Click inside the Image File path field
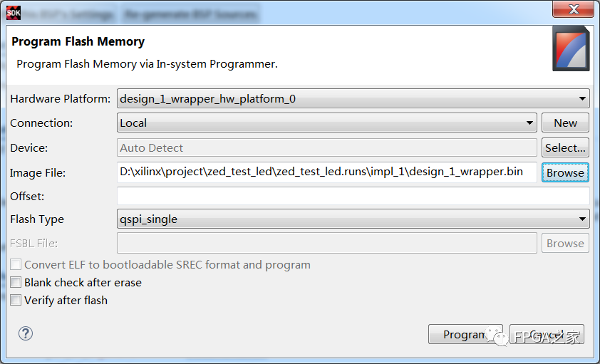The height and width of the screenshot is (364, 600). pos(326,172)
